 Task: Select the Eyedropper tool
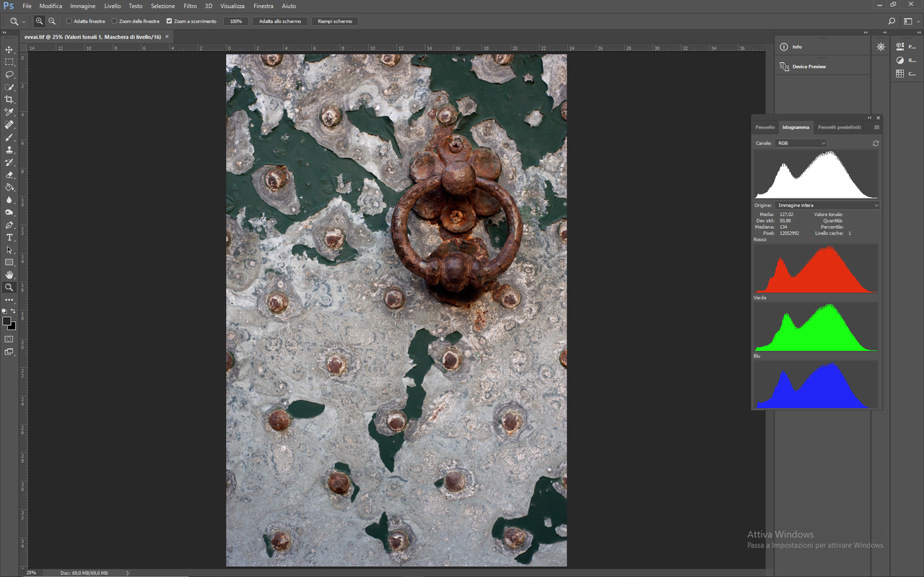click(9, 112)
